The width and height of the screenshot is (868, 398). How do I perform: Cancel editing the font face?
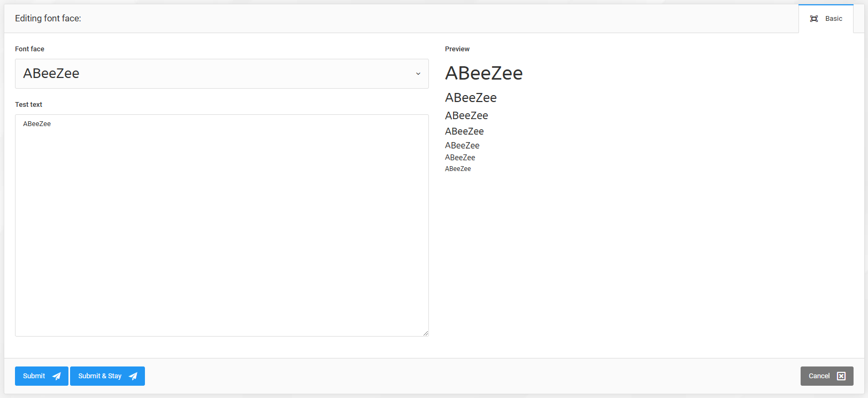(826, 376)
